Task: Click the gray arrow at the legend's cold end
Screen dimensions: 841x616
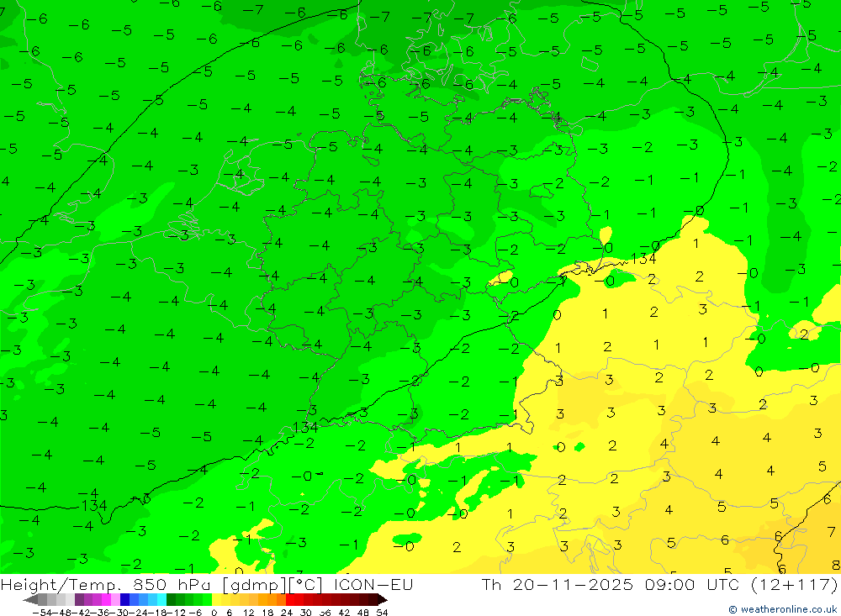Action: coord(30,600)
